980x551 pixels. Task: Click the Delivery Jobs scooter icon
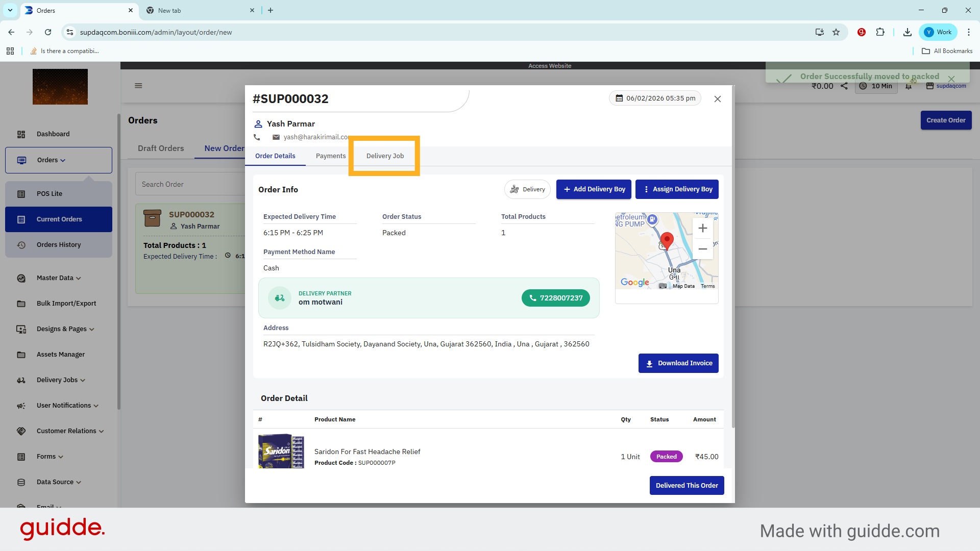point(21,381)
